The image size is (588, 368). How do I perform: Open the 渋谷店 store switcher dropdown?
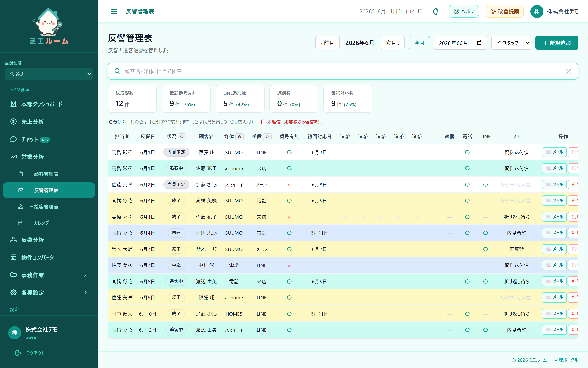point(49,74)
